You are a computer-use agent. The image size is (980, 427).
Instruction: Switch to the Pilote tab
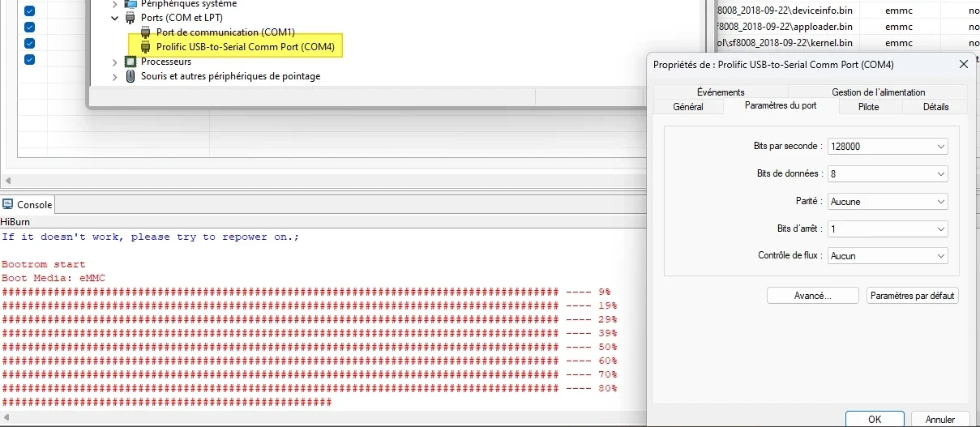coord(868,107)
